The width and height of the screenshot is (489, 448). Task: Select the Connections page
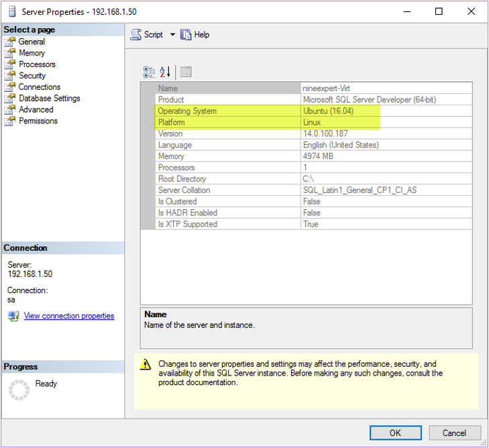pyautogui.click(x=39, y=87)
